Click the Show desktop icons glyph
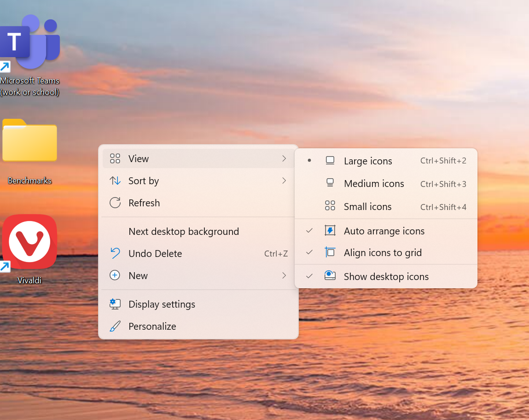This screenshot has width=529, height=420. point(330,275)
